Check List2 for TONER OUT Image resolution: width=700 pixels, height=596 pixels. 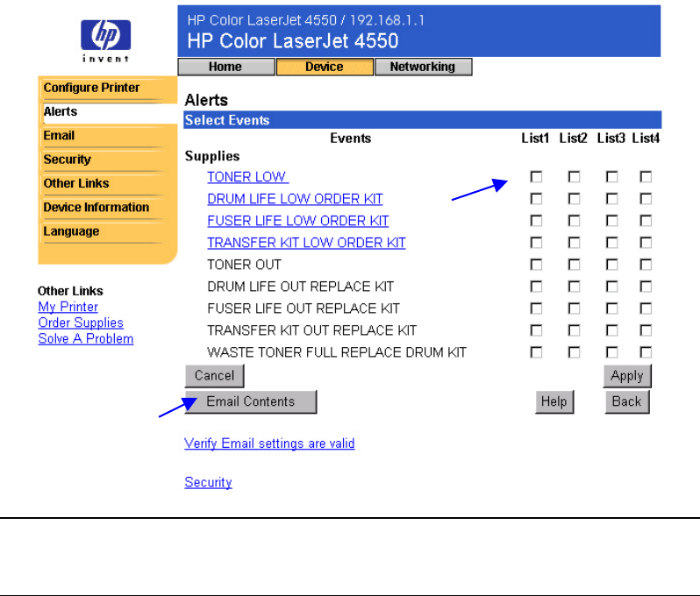point(574,265)
